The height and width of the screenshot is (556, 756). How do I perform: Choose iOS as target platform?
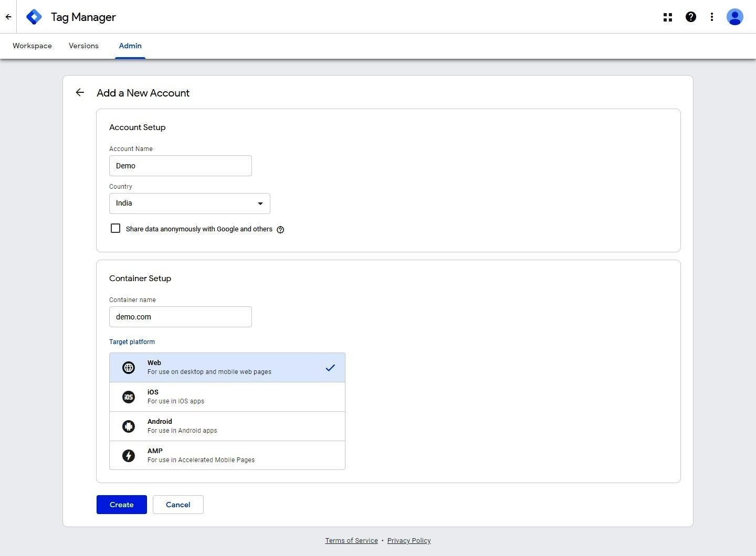pos(227,397)
